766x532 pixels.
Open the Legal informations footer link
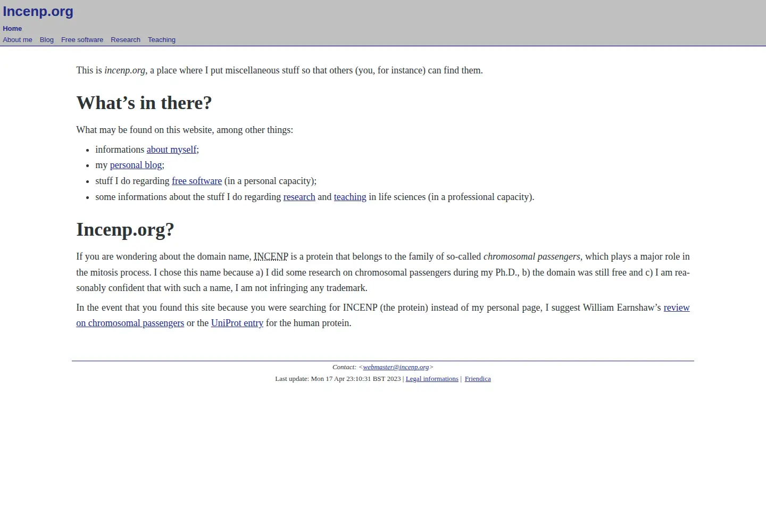432,379
